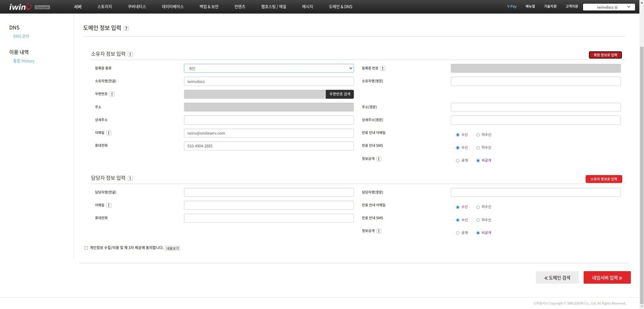Click the iwinv Console logo

click(29, 6)
